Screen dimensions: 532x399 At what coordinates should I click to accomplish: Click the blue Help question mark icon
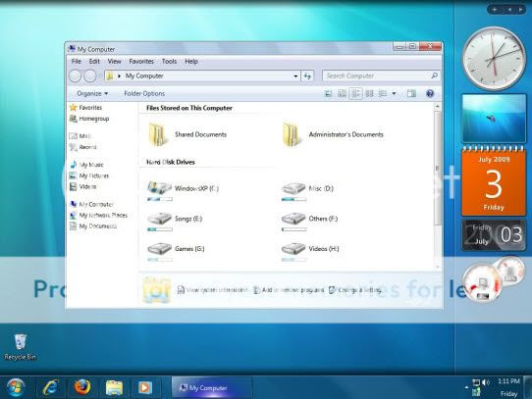tap(430, 93)
